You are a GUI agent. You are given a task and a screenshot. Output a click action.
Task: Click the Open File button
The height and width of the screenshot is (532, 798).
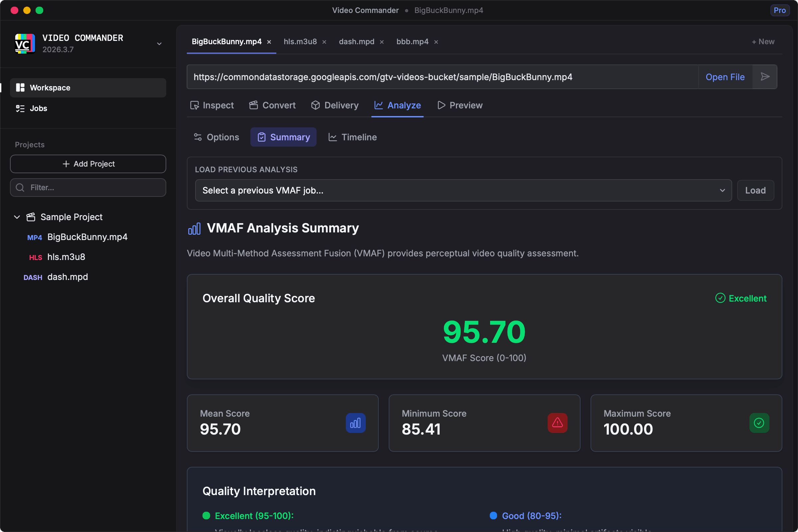(x=725, y=77)
